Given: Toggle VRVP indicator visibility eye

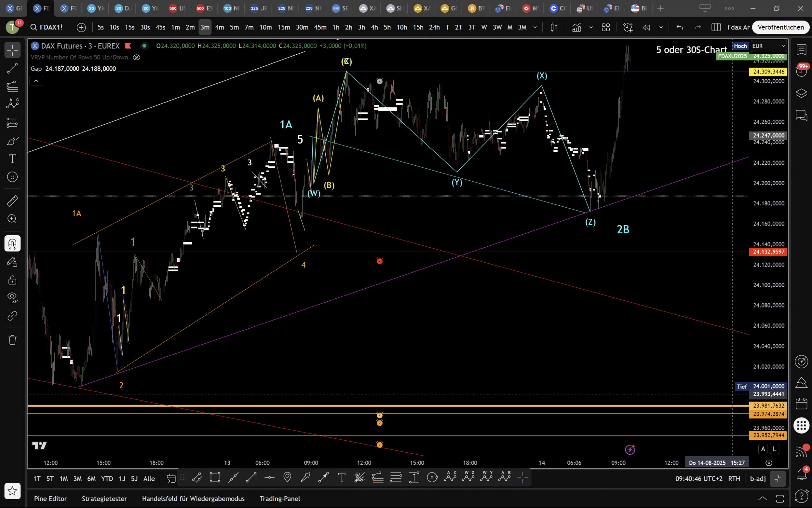Looking at the screenshot, I should pos(136,58).
